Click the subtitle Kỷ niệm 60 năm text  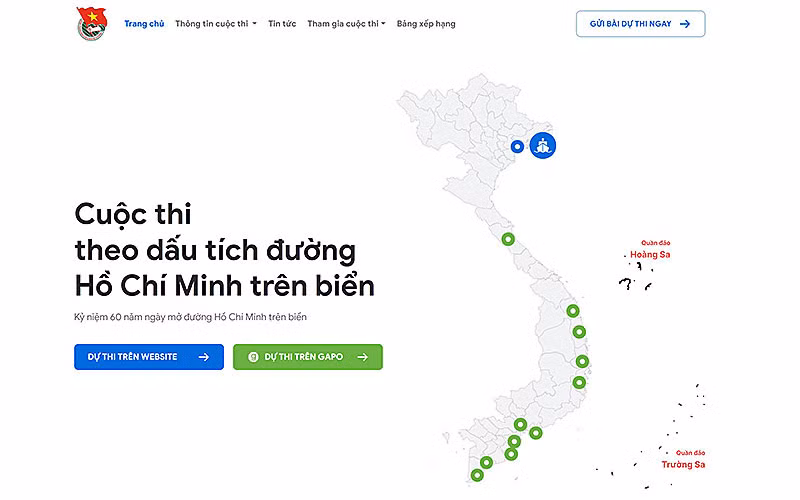point(190,317)
